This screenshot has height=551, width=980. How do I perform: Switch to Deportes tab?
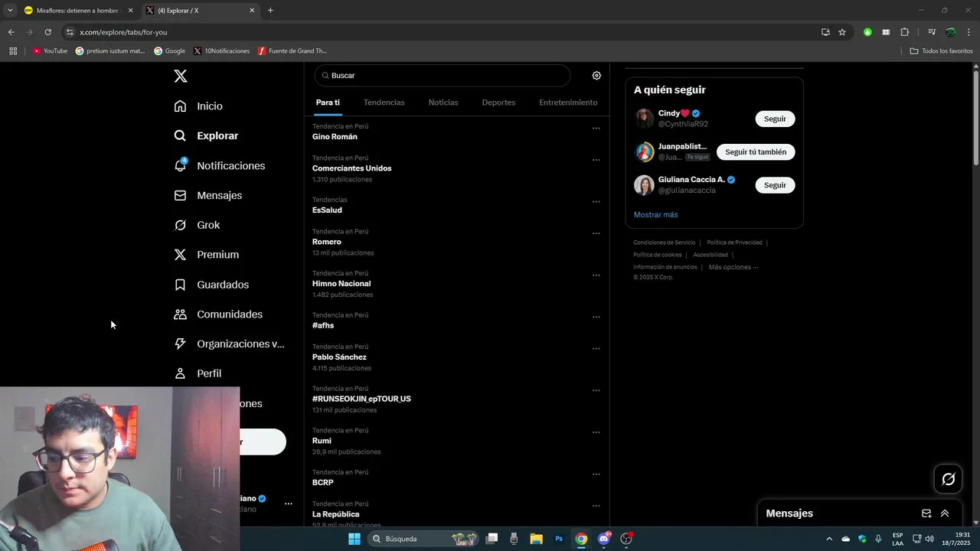(x=498, y=103)
